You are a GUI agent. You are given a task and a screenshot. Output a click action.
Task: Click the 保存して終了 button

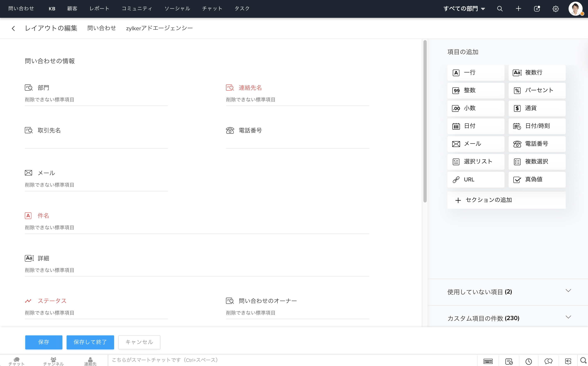click(90, 342)
